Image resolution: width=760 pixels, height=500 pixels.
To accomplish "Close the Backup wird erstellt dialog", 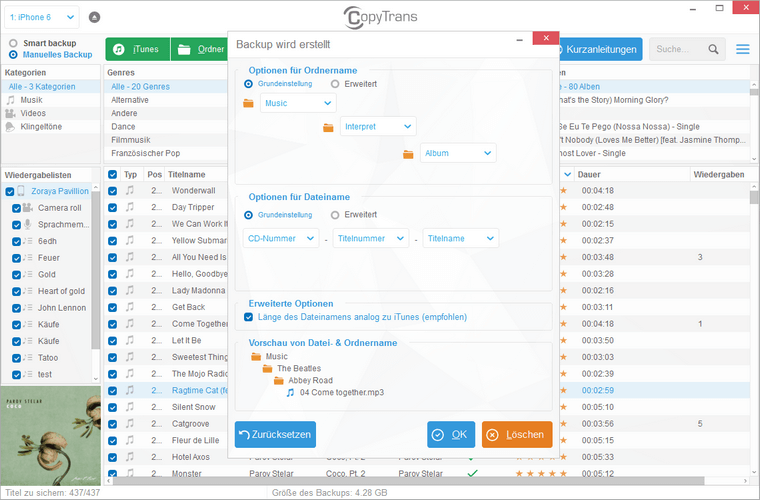I will (x=546, y=38).
